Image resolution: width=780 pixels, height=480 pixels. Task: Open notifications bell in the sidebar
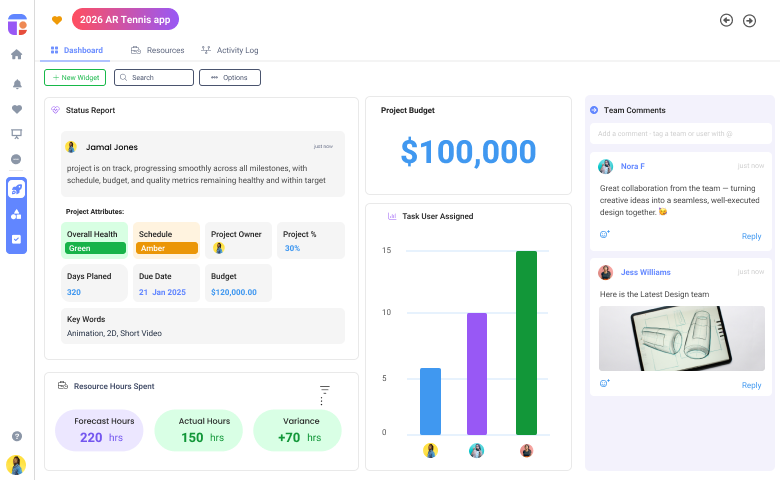[16, 84]
